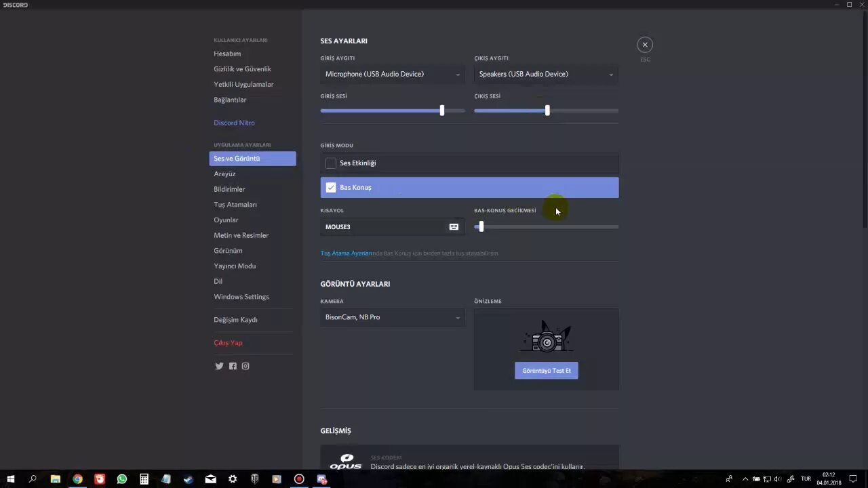The height and width of the screenshot is (488, 868).
Task: Open the GİRİŞ AYGITI microphone dropdown
Action: (x=392, y=74)
